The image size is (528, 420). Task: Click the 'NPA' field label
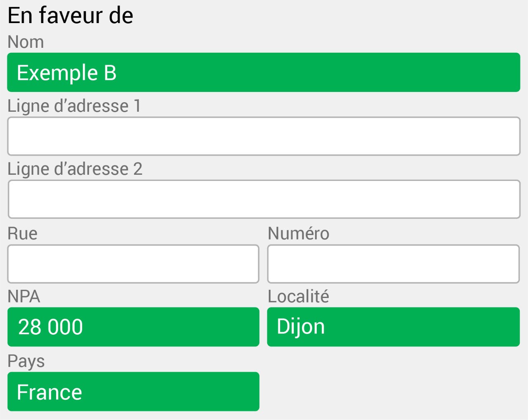pos(24,297)
